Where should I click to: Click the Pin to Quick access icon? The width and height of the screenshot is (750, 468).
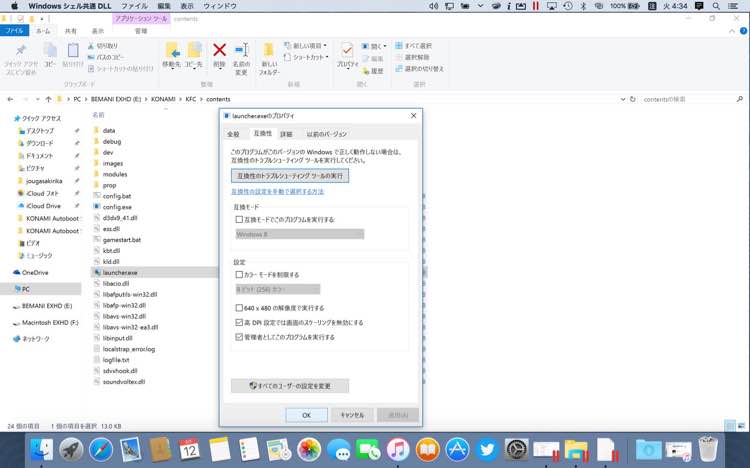click(x=21, y=50)
